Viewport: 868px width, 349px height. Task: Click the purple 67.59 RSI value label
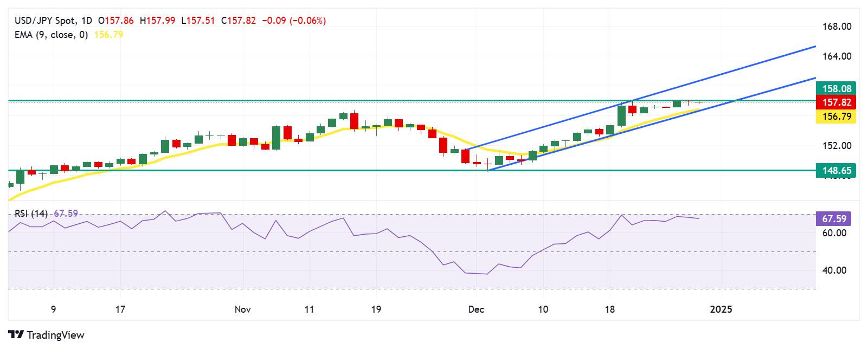point(834,219)
